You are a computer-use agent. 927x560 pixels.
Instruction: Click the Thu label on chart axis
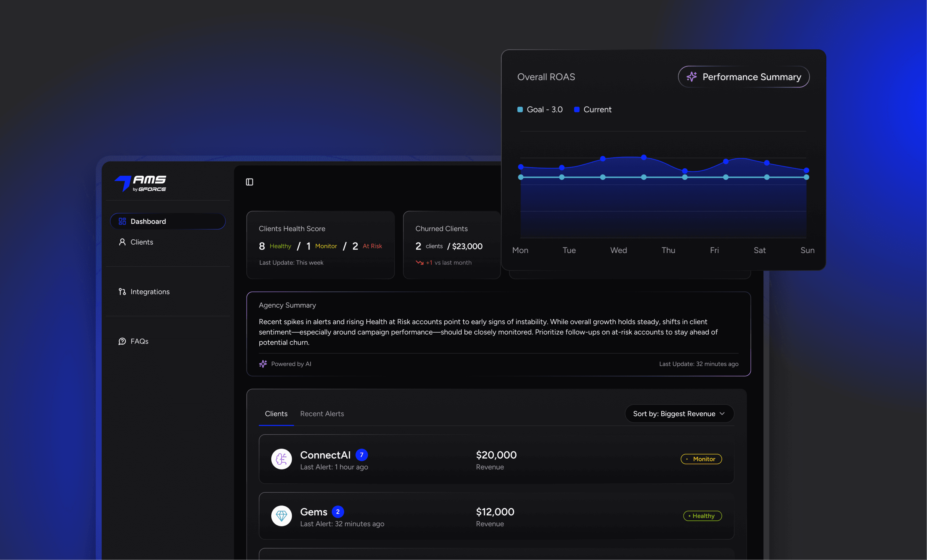(x=668, y=250)
